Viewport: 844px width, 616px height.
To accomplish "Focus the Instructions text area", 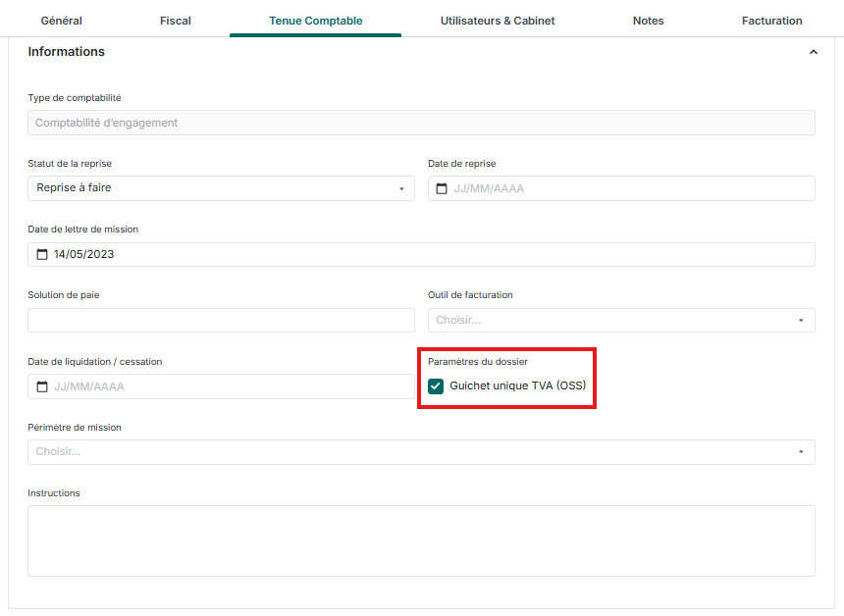I will tap(421, 540).
